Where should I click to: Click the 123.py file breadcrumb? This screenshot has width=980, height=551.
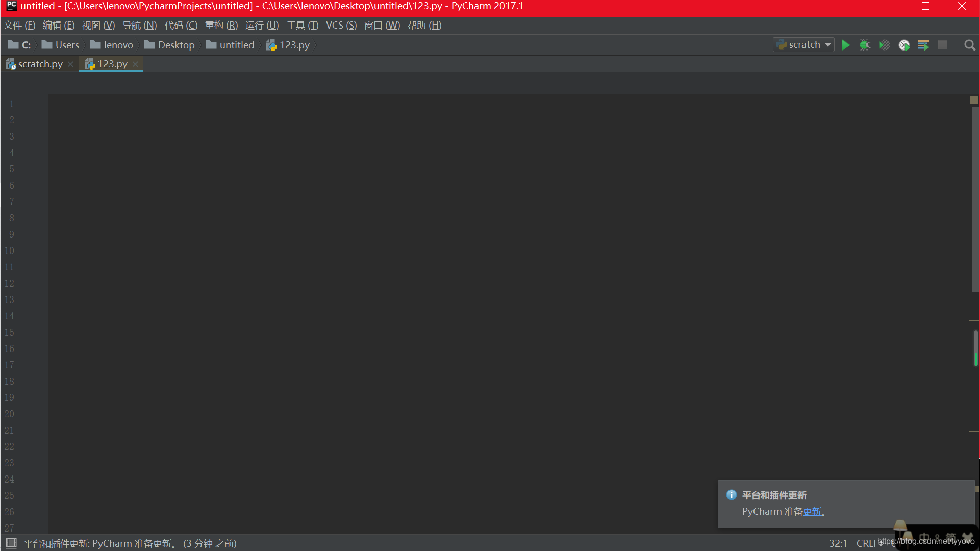tap(288, 45)
